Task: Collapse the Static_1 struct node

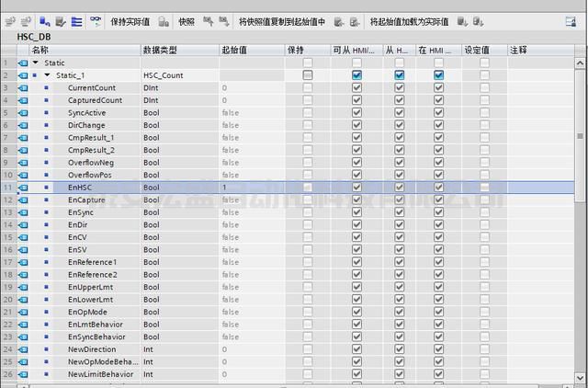Action: [x=48, y=74]
